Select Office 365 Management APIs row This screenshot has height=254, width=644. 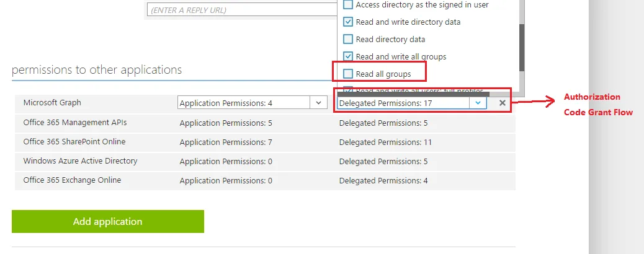coord(75,123)
